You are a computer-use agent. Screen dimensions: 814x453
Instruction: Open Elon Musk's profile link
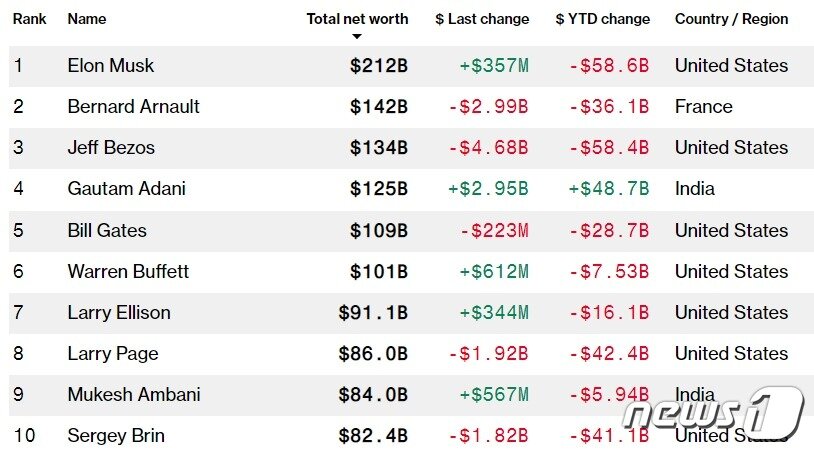coord(110,66)
